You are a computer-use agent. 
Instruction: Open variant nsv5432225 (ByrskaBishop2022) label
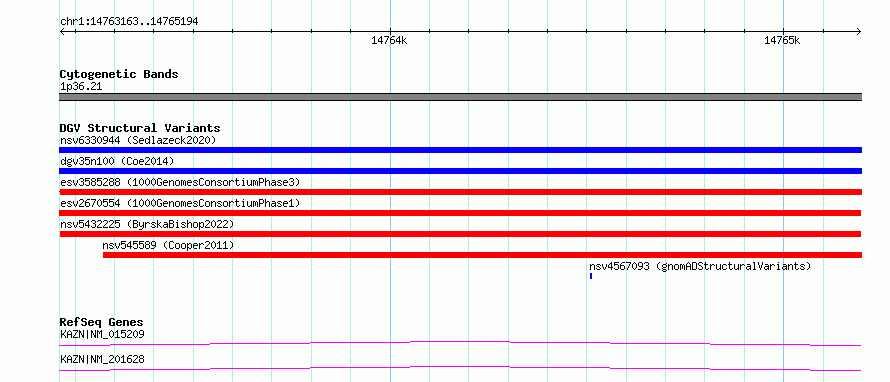pyautogui.click(x=146, y=224)
